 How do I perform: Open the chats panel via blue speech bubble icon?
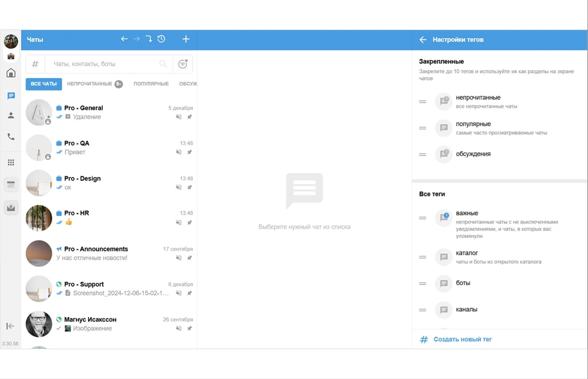tap(11, 96)
